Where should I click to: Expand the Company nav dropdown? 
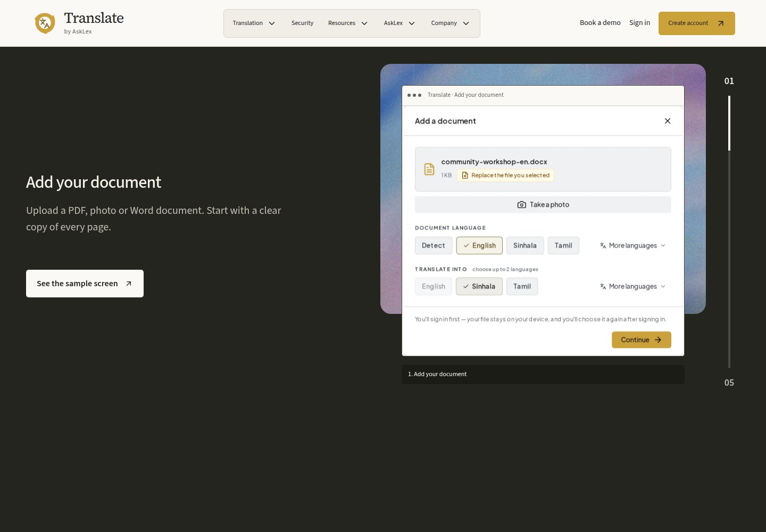[450, 23]
